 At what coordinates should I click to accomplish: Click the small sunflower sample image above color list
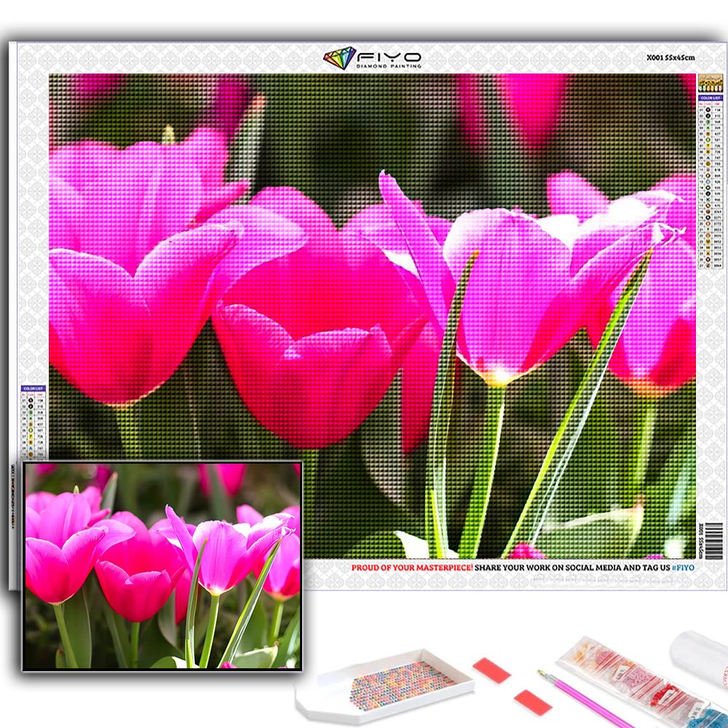[708, 82]
